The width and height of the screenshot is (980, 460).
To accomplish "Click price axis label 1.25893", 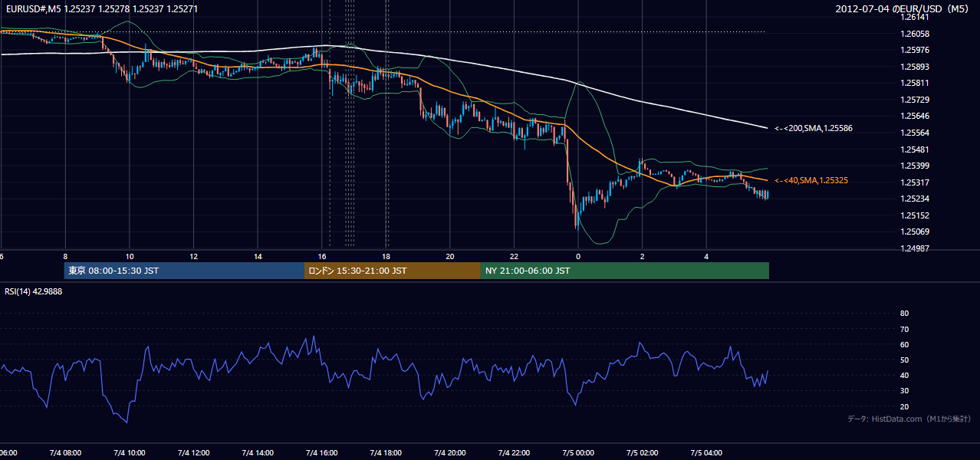I will tap(915, 67).
